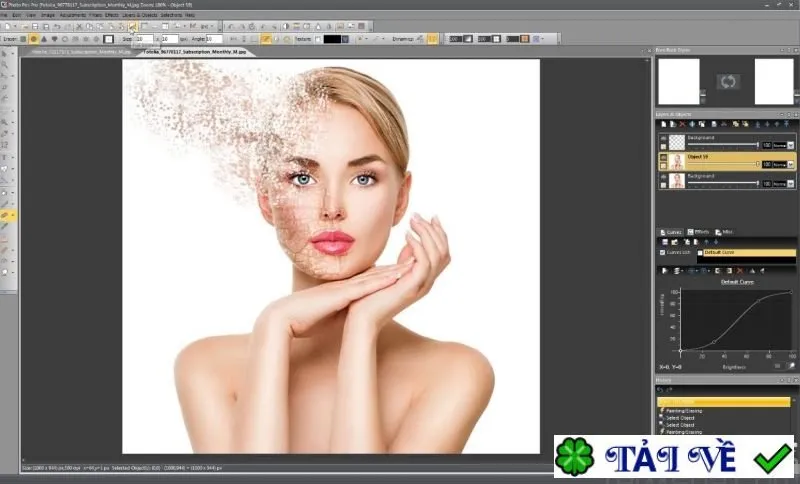The height and width of the screenshot is (484, 800).
Task: Click the swap brush styles icon
Action: [x=728, y=82]
